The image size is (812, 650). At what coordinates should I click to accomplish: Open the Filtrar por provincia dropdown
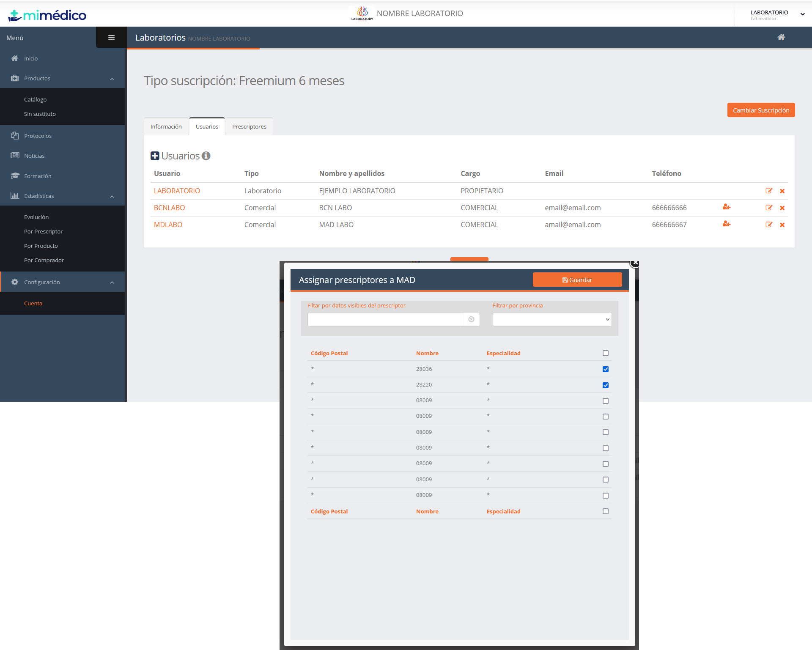(552, 319)
